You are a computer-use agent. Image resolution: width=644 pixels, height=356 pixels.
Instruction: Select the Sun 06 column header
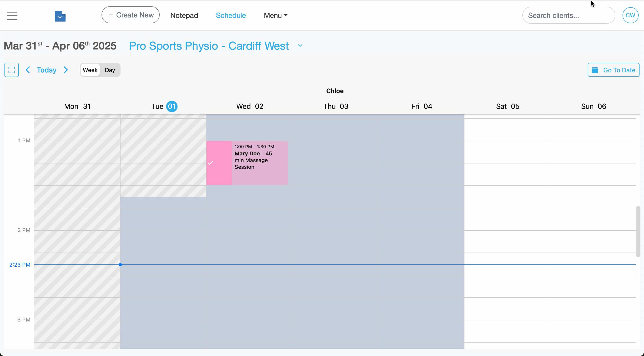594,106
